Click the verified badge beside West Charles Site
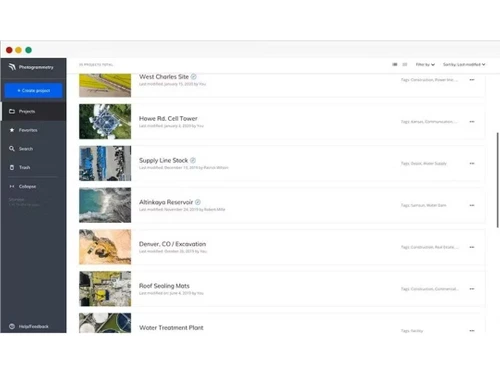500x375 pixels. click(x=193, y=77)
